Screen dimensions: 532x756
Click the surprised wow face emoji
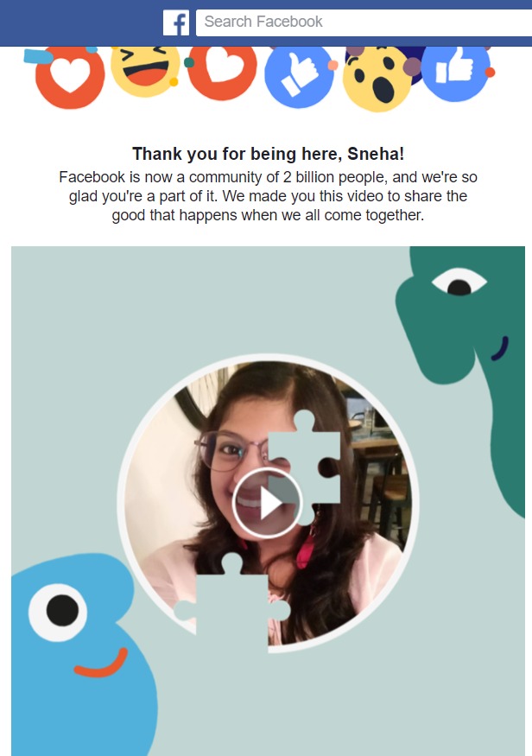click(x=377, y=79)
